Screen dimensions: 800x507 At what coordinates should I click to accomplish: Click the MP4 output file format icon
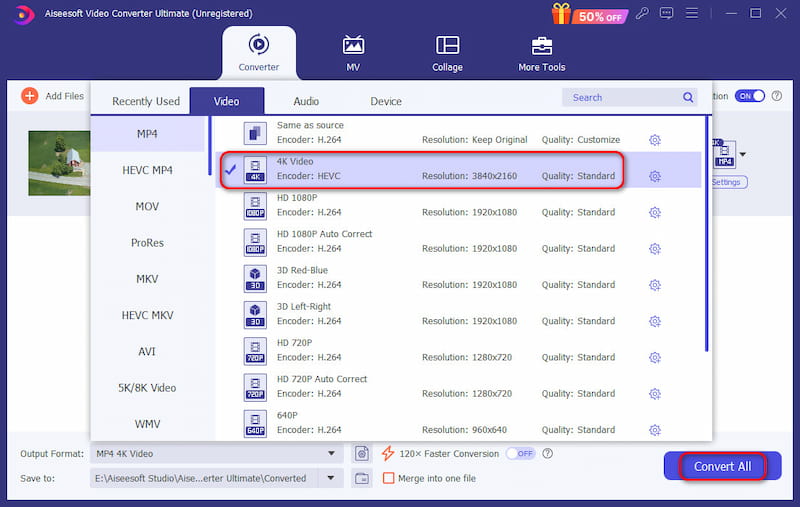click(x=724, y=155)
